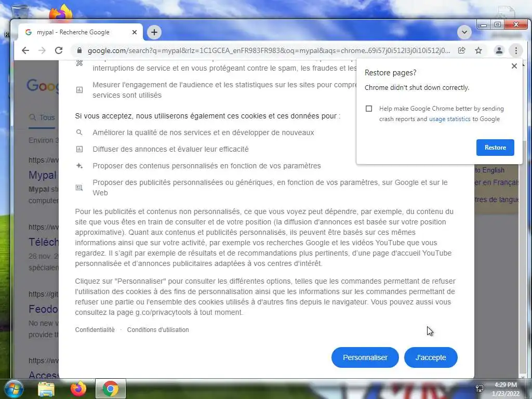The image size is (532, 399).
Task: Click the to English language link
Action: coord(489,170)
